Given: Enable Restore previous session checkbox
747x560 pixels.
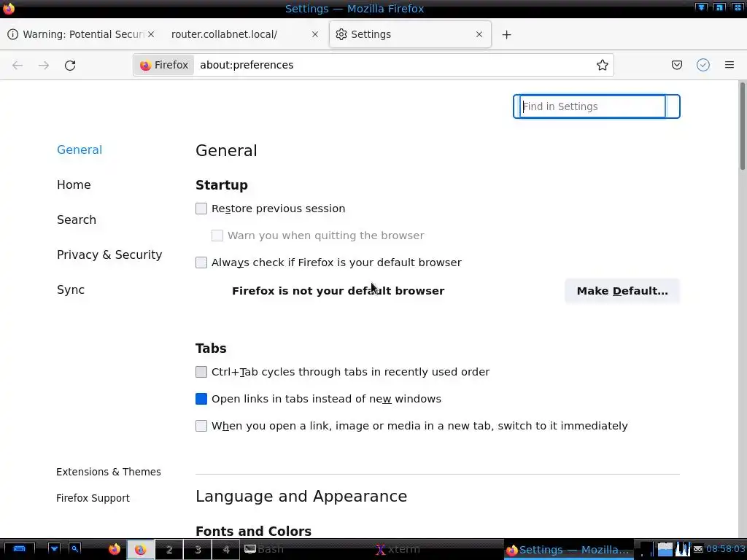Looking at the screenshot, I should (x=201, y=209).
